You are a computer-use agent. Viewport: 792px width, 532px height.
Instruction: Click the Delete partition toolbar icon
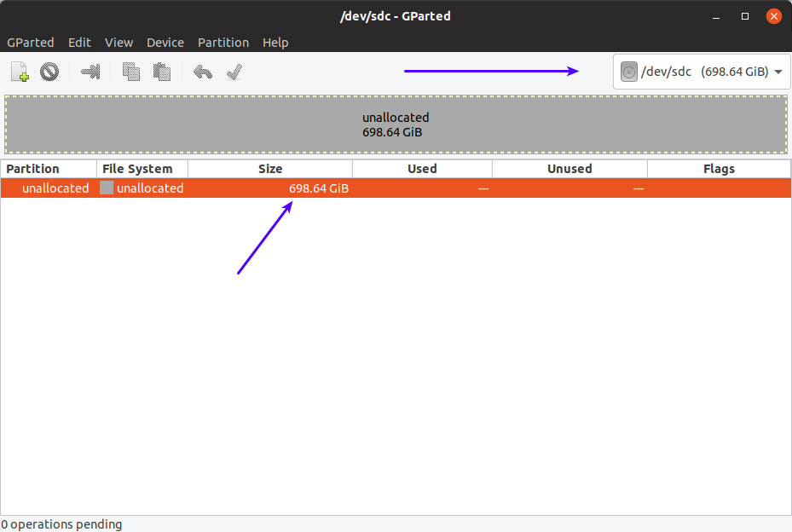point(49,72)
